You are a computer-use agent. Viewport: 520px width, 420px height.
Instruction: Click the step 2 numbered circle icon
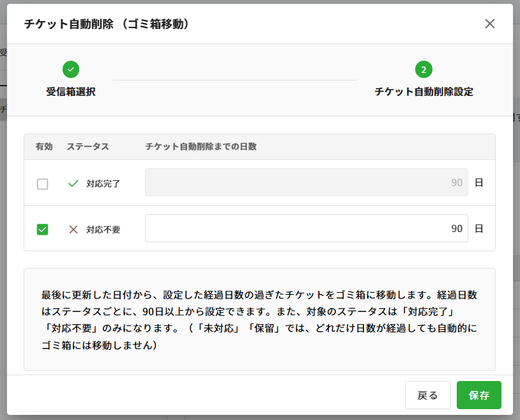424,69
